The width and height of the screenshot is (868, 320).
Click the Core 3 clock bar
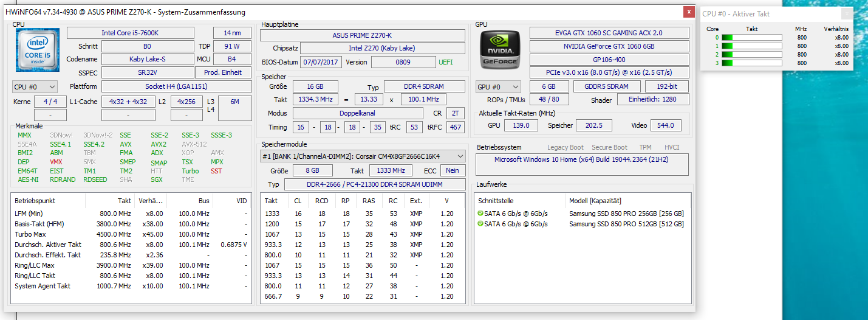point(752,63)
